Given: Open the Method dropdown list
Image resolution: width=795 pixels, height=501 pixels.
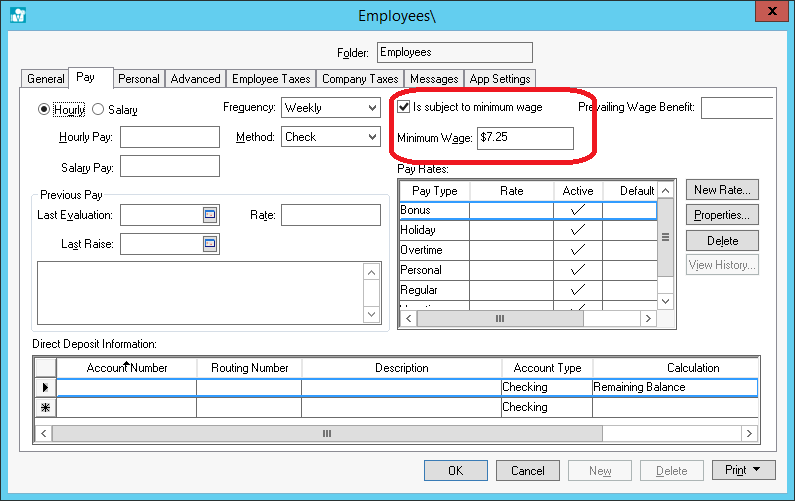Looking at the screenshot, I should tap(370, 137).
